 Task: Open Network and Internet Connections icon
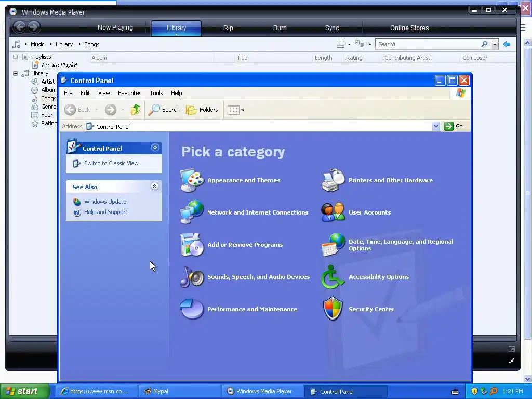[192, 212]
